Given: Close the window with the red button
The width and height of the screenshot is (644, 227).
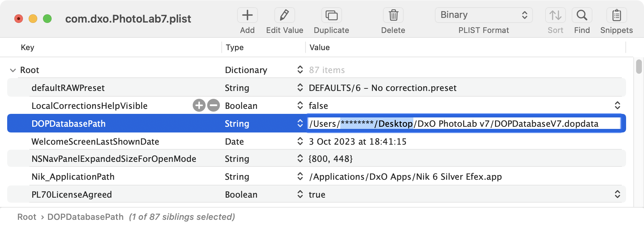Looking at the screenshot, I should [x=19, y=19].
